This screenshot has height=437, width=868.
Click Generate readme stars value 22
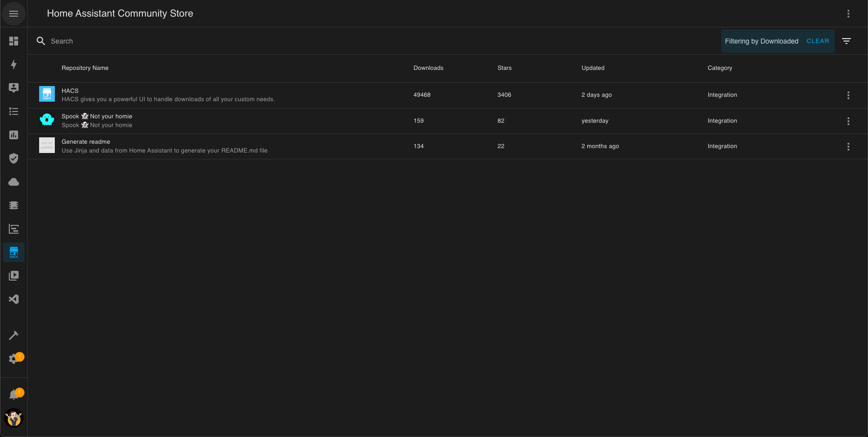point(501,146)
